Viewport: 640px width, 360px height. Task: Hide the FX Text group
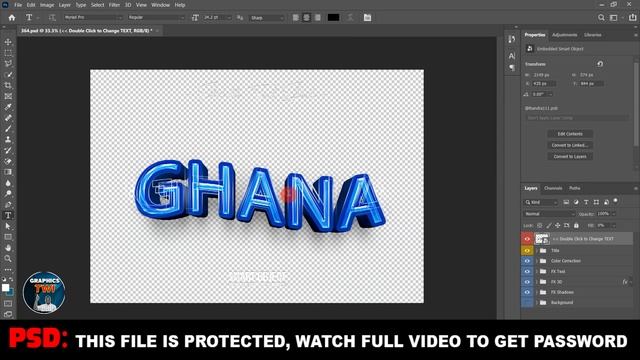[527, 271]
